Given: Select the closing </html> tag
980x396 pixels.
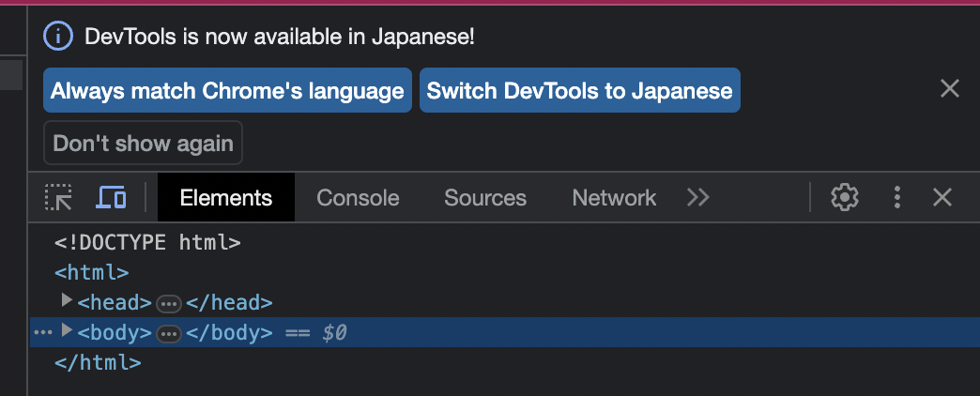Looking at the screenshot, I should [98, 362].
